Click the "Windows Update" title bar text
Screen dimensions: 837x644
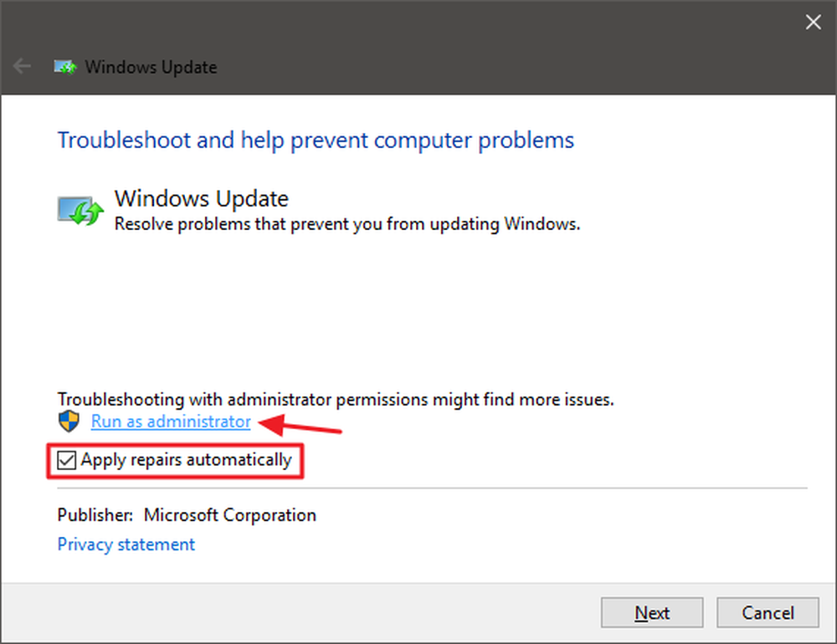click(151, 67)
